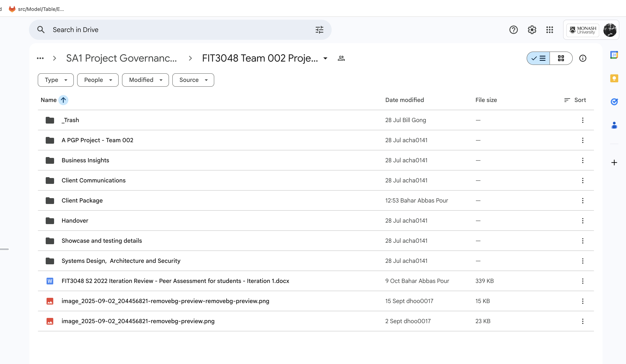Reverse the Name sort direction arrow

(x=63, y=100)
